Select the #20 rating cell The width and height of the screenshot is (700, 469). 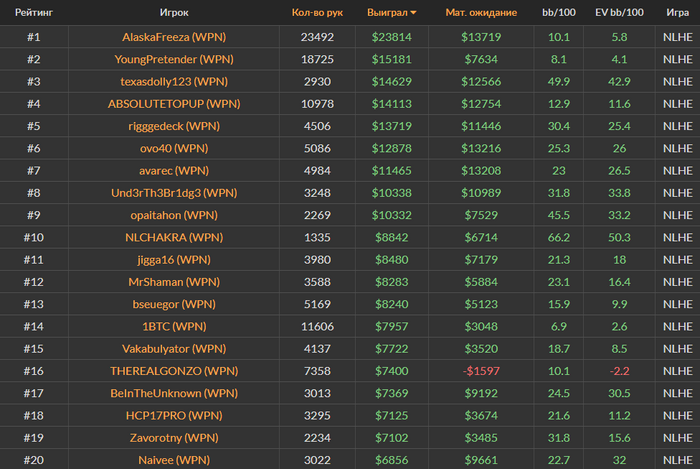[x=34, y=460]
